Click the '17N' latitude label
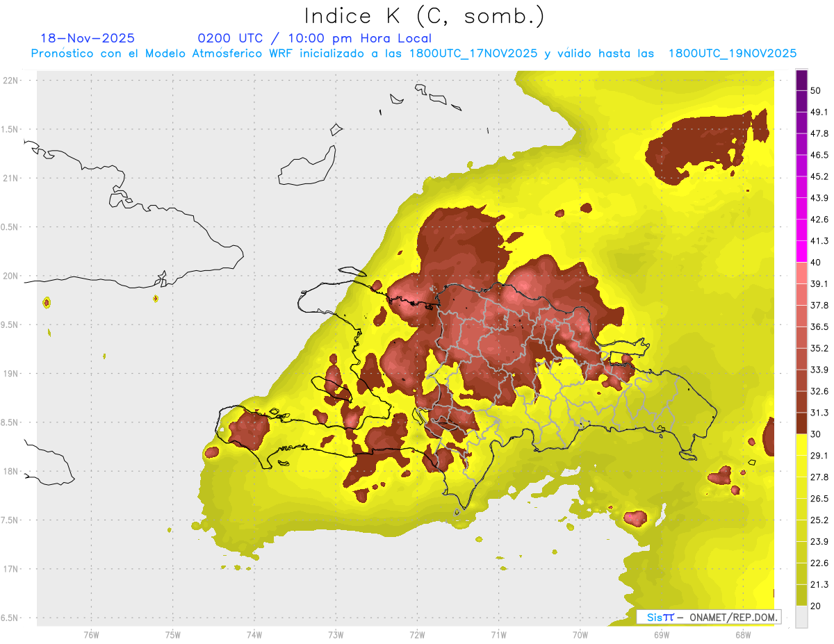The height and width of the screenshot is (644, 834). (x=12, y=569)
